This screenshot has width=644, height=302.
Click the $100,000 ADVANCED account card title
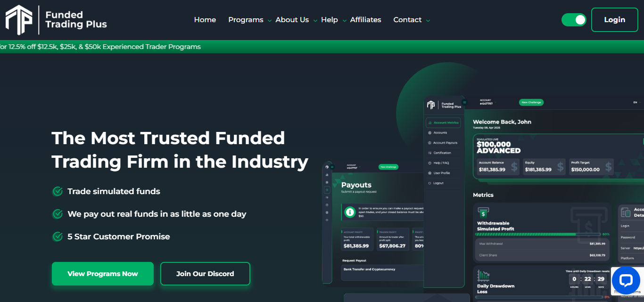(498, 147)
